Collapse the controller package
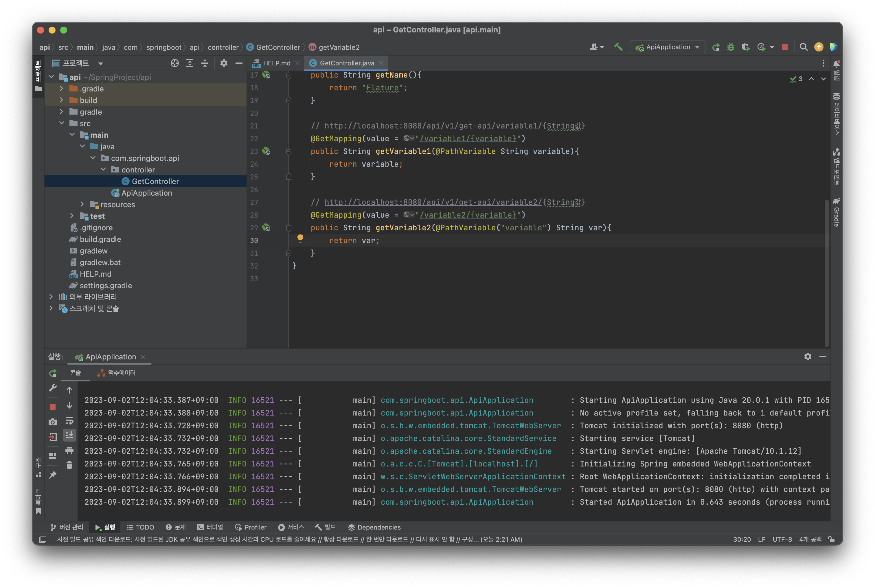Screen dimensions: 875x588 104,170
